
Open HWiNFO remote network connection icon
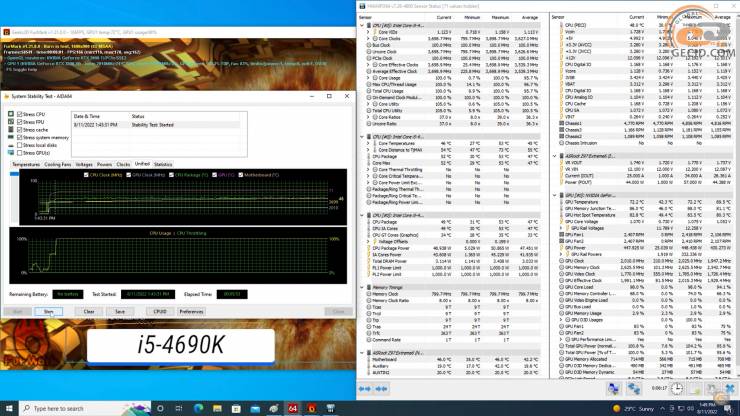click(613, 389)
